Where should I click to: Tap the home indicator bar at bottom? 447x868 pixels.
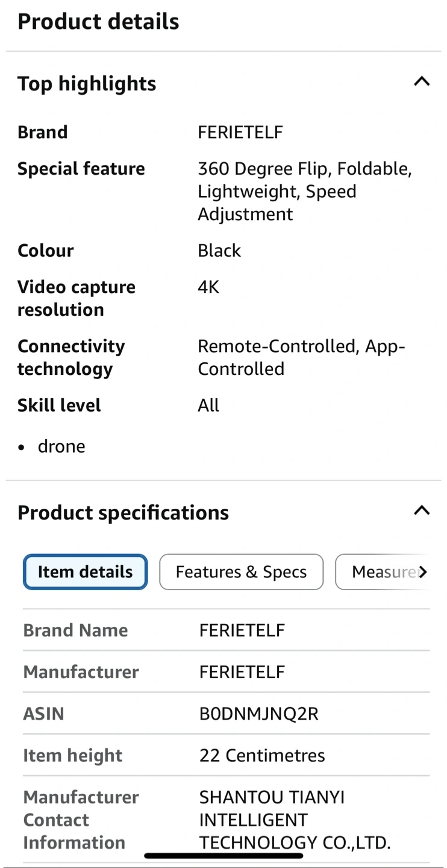point(223,855)
